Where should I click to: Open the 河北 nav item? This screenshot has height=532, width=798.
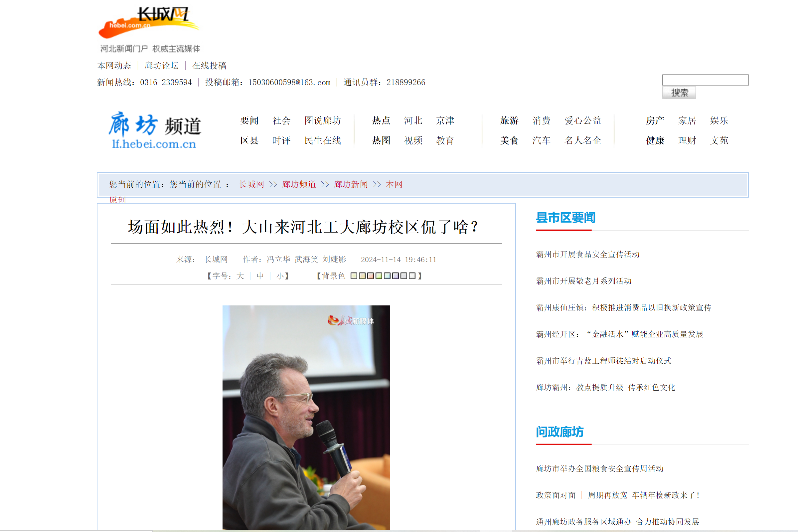point(413,120)
